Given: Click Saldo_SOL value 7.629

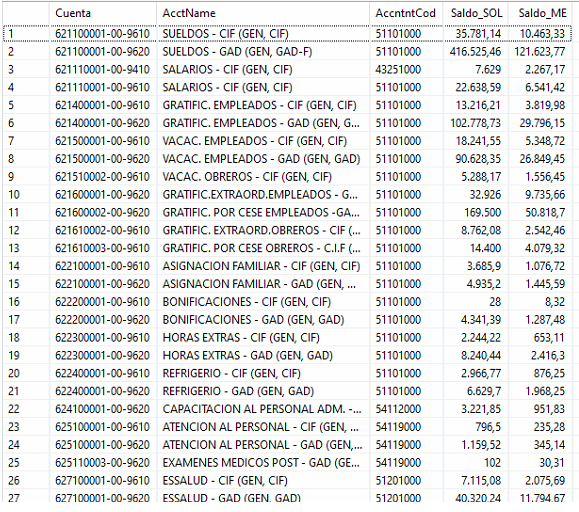Looking at the screenshot, I should pos(476,69).
